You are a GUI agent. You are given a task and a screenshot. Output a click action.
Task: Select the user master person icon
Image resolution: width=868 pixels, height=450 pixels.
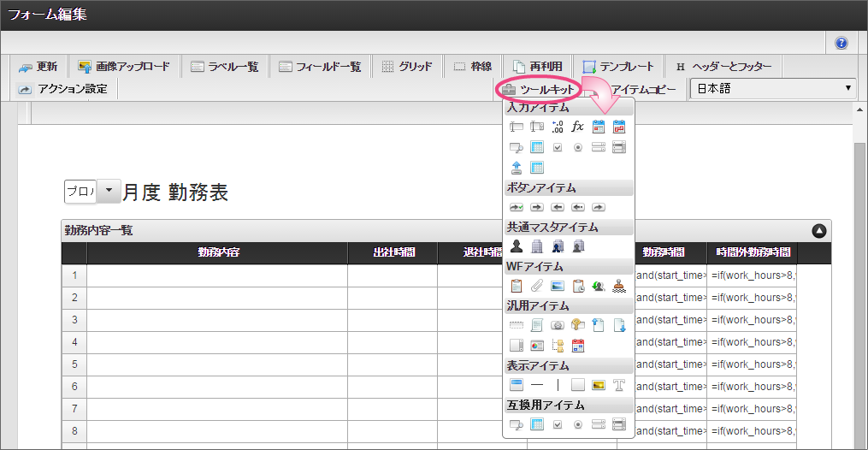(516, 246)
